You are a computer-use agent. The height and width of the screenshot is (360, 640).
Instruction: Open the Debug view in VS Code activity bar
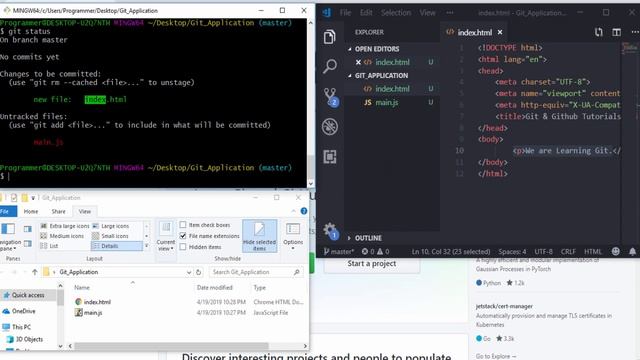[x=329, y=127]
